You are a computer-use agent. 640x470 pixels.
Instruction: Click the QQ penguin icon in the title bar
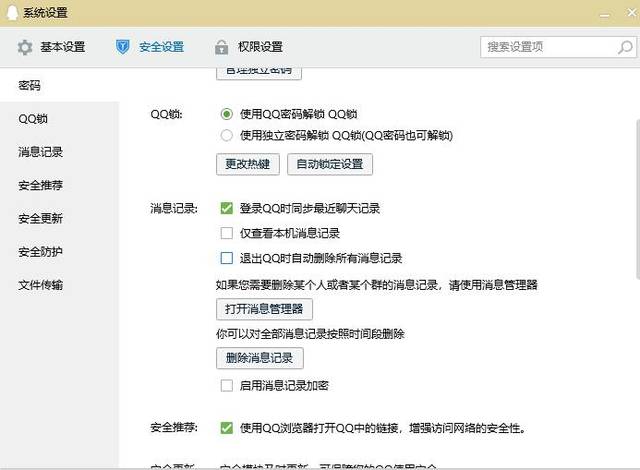[x=12, y=13]
